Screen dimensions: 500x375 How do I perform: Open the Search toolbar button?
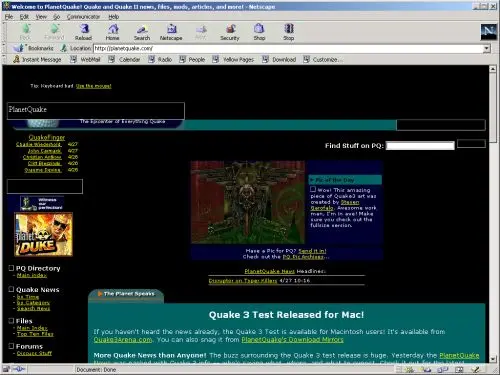click(x=142, y=32)
